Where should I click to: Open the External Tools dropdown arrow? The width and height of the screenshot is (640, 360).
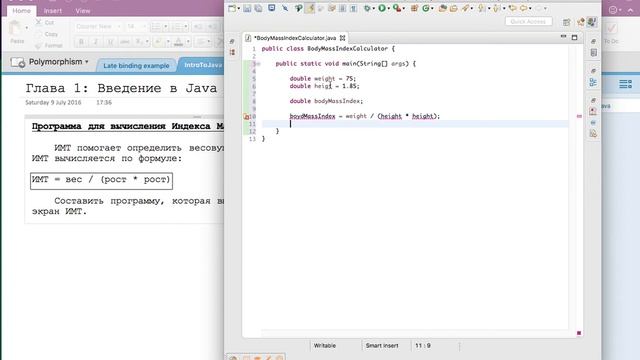[404, 9]
